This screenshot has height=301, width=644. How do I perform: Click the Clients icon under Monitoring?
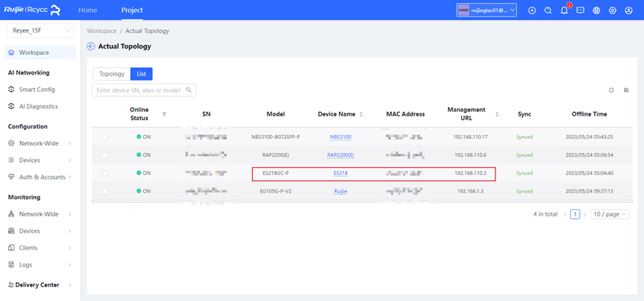(11, 247)
